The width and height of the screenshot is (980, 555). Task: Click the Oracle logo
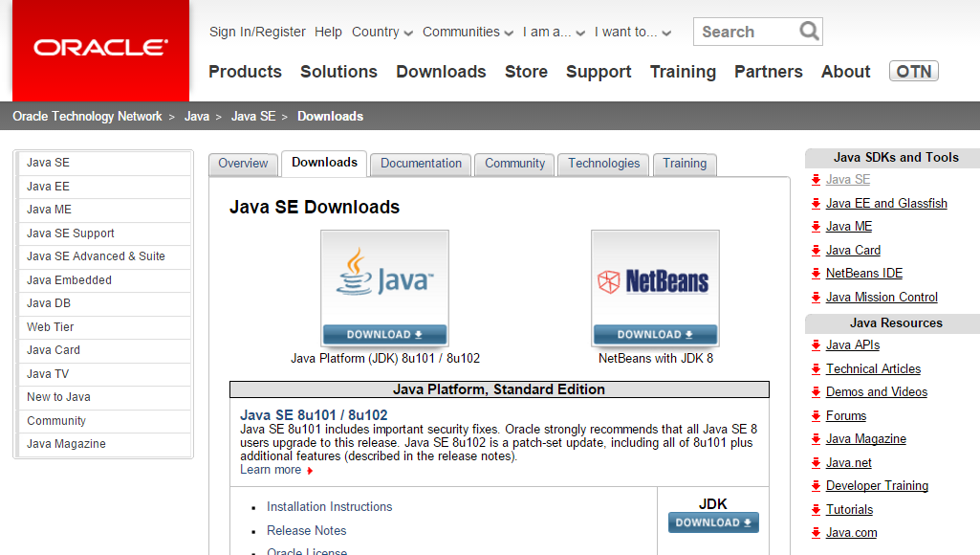[x=100, y=48]
